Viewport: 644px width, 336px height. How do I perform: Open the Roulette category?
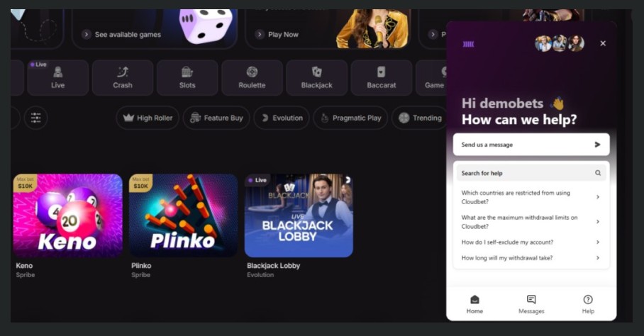[252, 77]
